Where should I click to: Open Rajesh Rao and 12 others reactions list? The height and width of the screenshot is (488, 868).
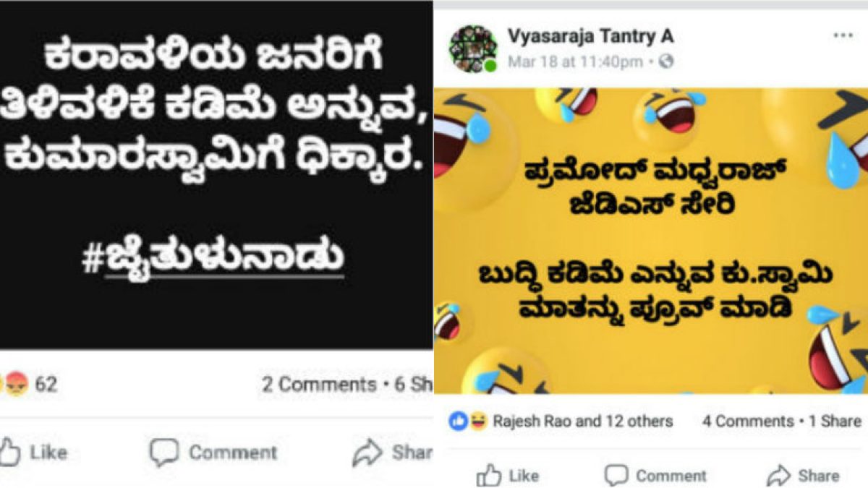coord(583,421)
